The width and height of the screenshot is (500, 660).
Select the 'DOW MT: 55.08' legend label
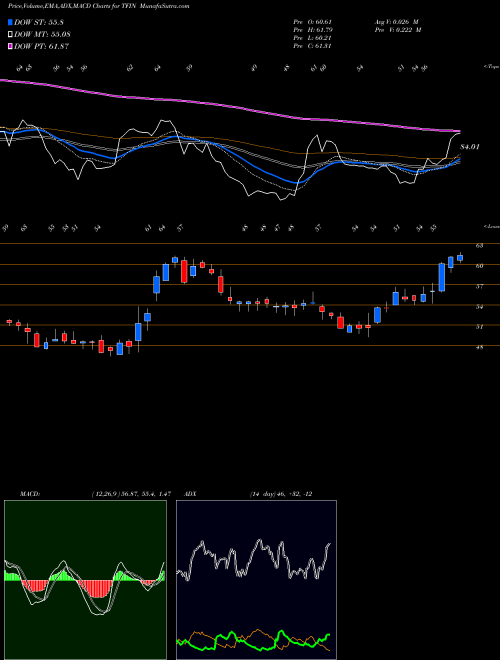coord(42,35)
